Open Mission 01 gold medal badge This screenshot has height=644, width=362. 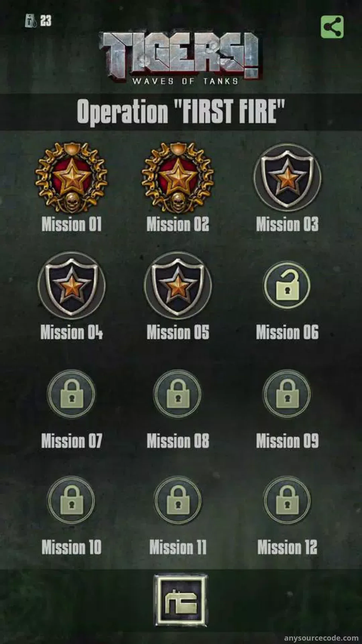click(71, 178)
